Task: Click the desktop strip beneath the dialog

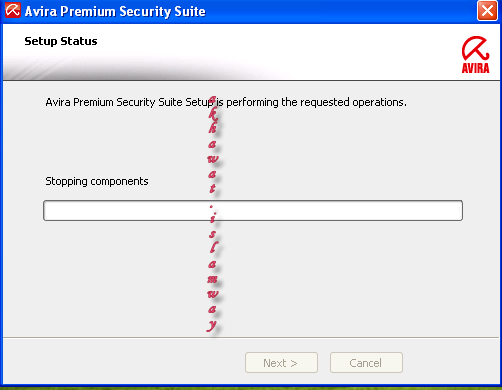Action: pyautogui.click(x=251, y=388)
